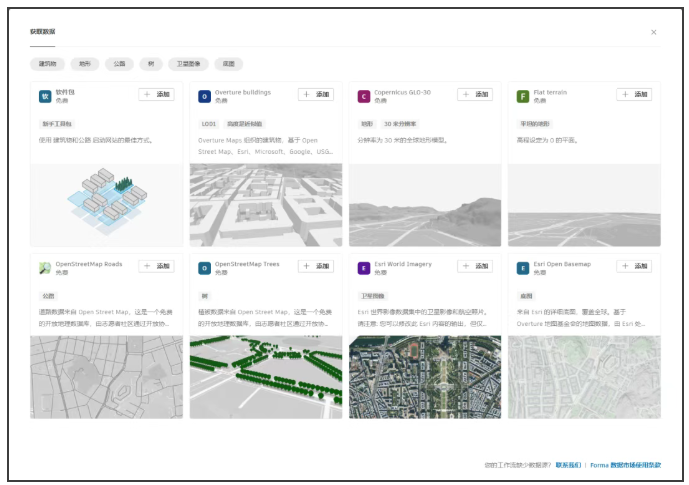Click the OpenStreetMap Trees title text

click(247, 264)
